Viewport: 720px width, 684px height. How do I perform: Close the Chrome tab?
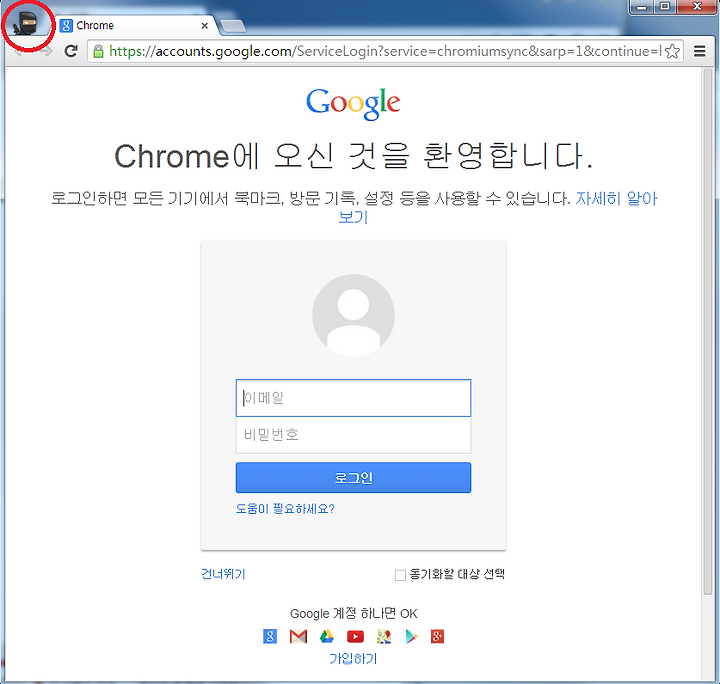pos(205,26)
